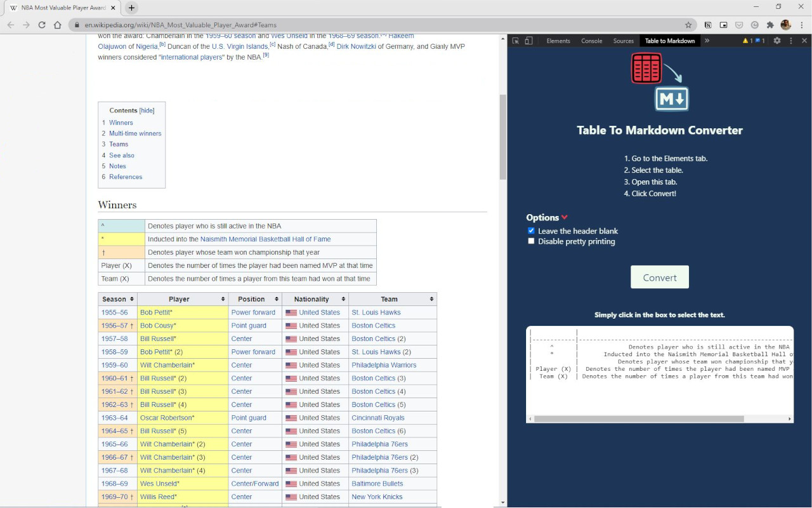Open the browser home page

pyautogui.click(x=58, y=25)
